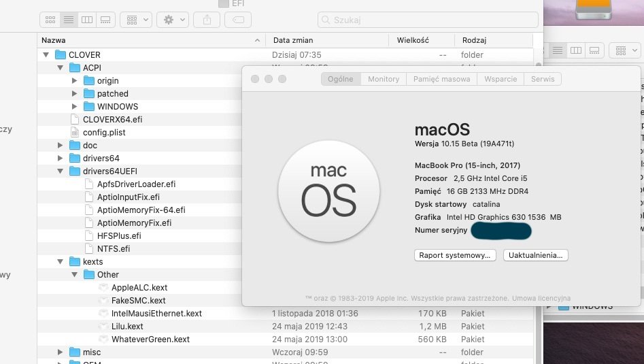Select ApfsDriverLoader.efi file icon
644x364 pixels.
tap(88, 184)
